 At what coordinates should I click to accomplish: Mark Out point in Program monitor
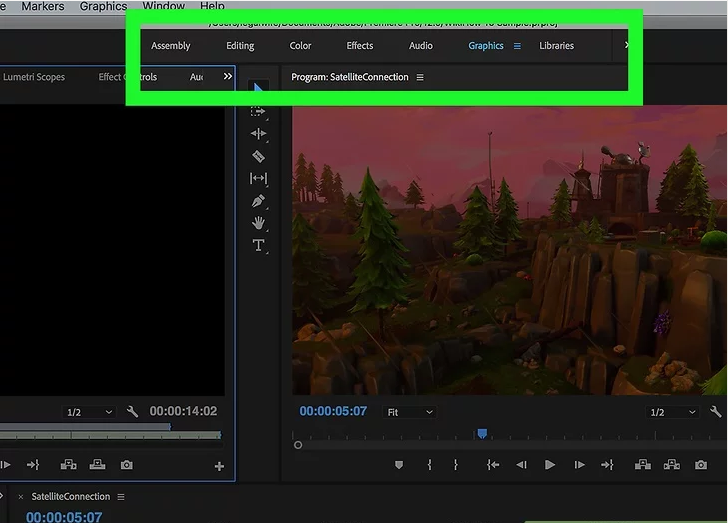pos(455,465)
